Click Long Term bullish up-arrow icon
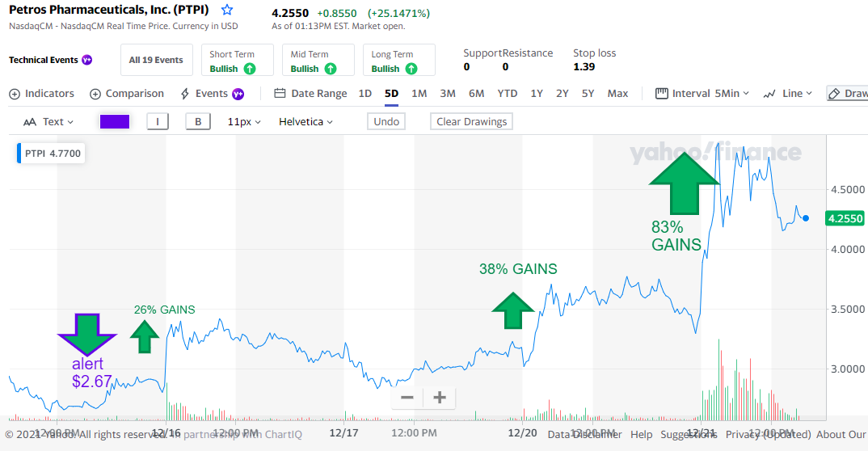 [x=411, y=69]
